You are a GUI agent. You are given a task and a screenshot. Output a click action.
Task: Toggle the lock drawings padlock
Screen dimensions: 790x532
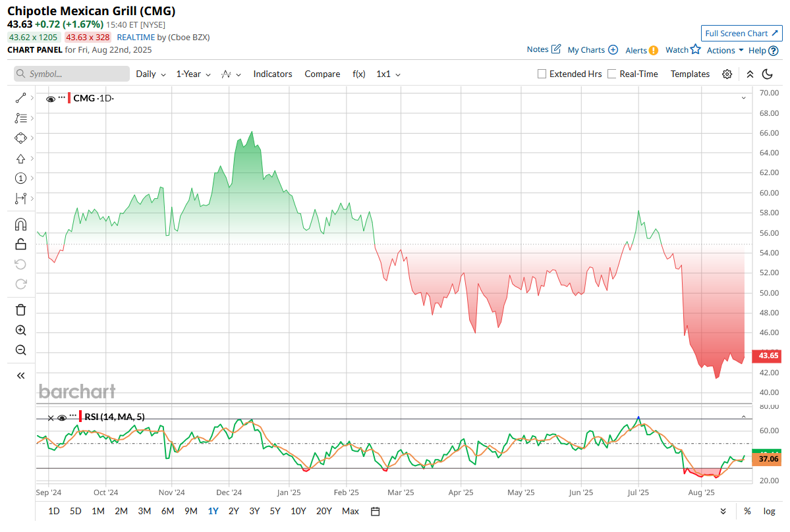[20, 244]
